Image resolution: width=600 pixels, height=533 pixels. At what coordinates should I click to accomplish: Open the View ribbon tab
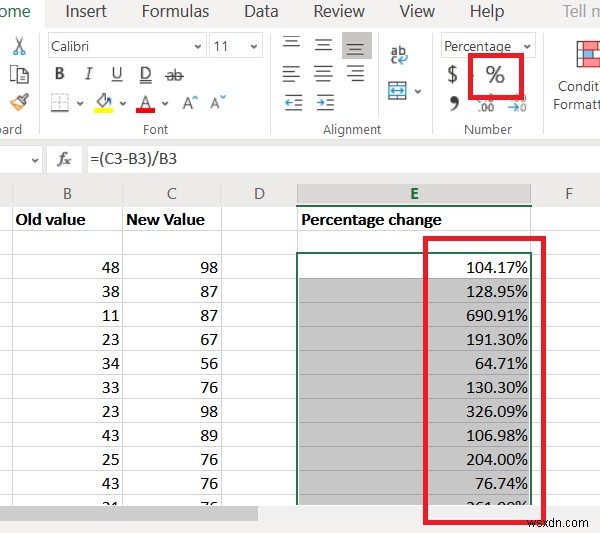417,11
